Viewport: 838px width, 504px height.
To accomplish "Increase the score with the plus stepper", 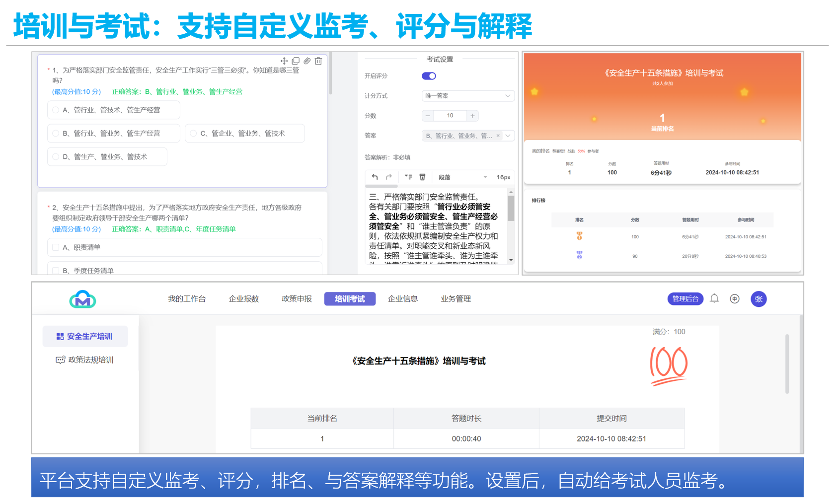I will (472, 116).
